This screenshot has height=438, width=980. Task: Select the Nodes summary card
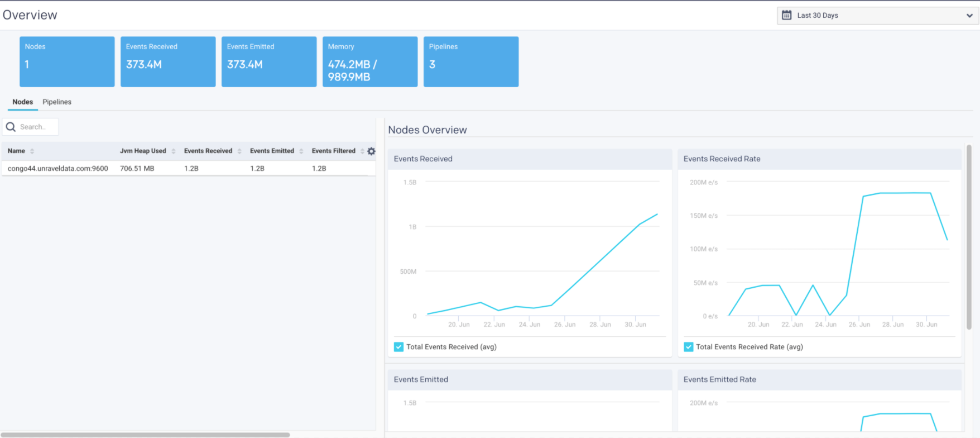coord(67,61)
